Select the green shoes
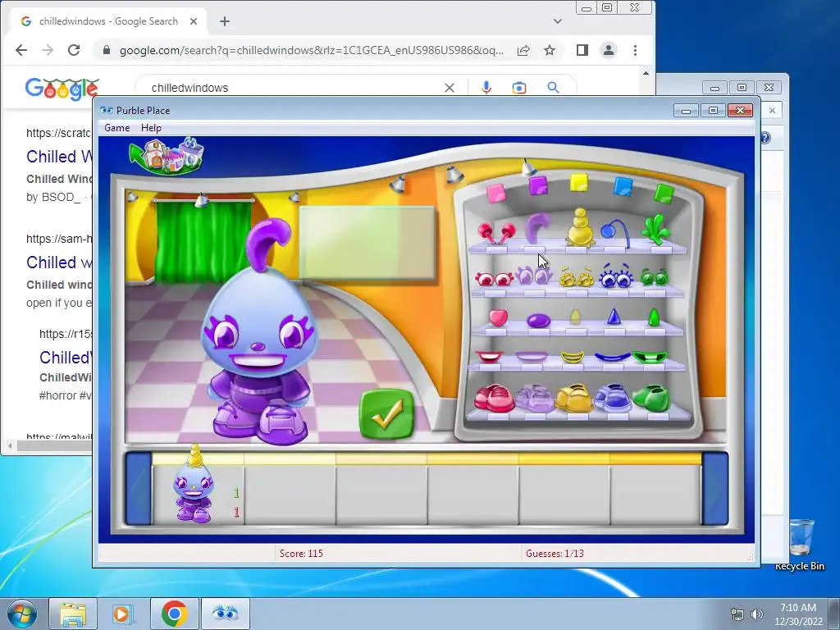 pyautogui.click(x=651, y=398)
